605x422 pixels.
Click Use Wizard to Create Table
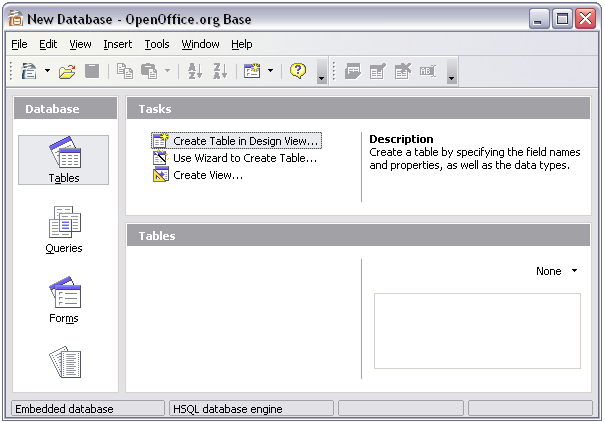pyautogui.click(x=244, y=158)
